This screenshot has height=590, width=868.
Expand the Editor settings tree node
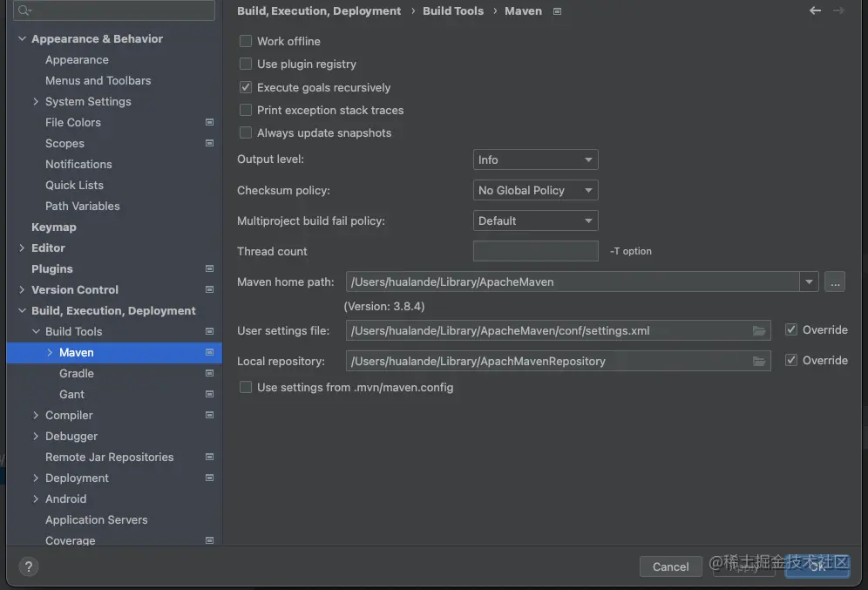[22, 248]
